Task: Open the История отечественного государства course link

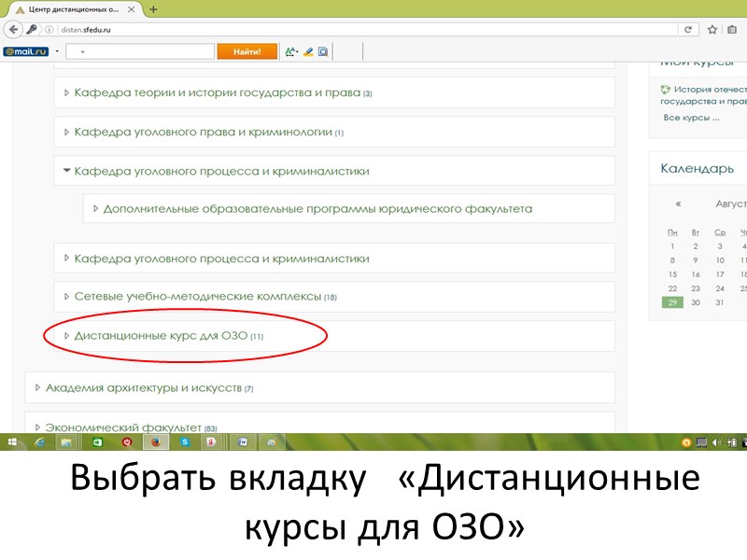Action: tap(705, 95)
